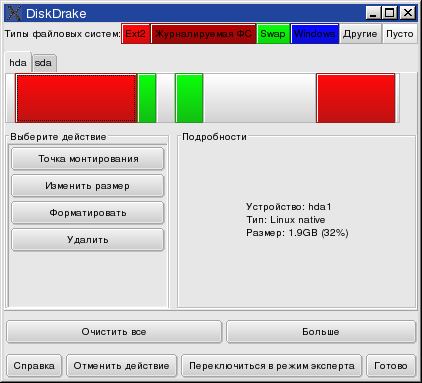Click the large empty space partition
The height and width of the screenshot is (383, 422).
coord(260,98)
